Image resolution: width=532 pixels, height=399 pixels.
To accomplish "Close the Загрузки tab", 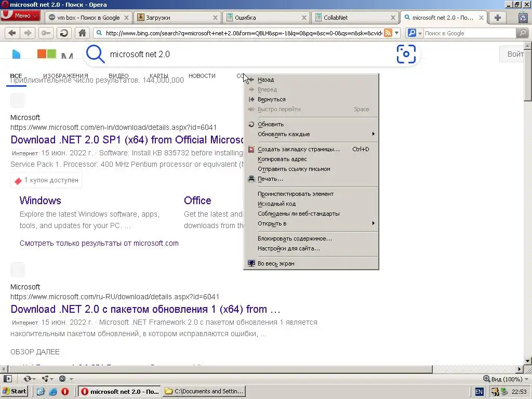I will click(x=215, y=18).
